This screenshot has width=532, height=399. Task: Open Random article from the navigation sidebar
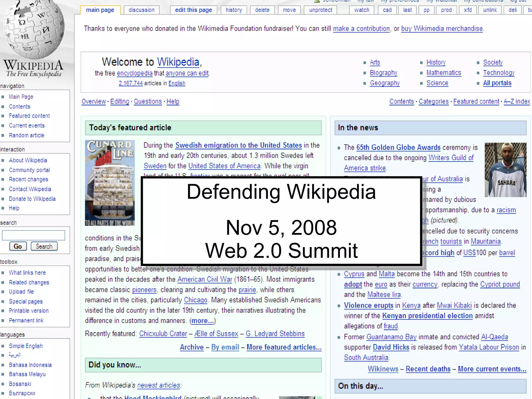coord(26,135)
